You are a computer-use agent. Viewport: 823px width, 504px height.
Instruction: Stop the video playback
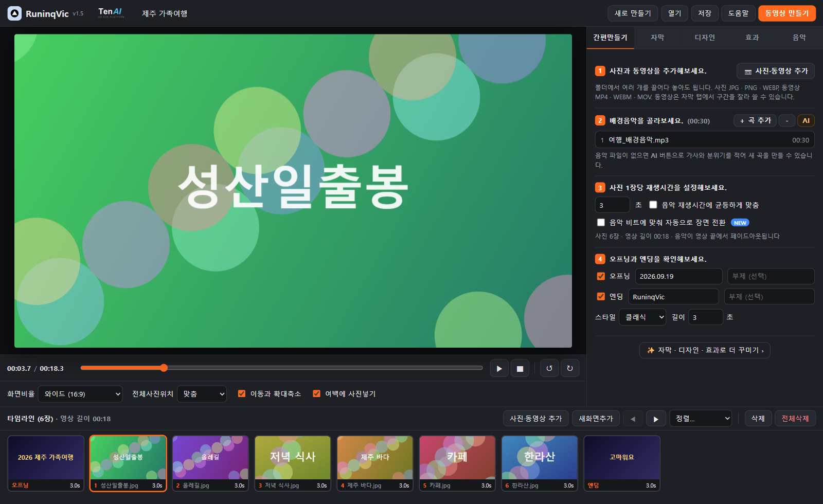(520, 368)
